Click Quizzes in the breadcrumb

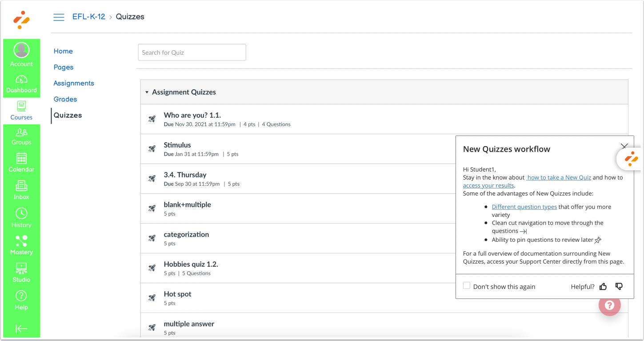[x=130, y=17]
